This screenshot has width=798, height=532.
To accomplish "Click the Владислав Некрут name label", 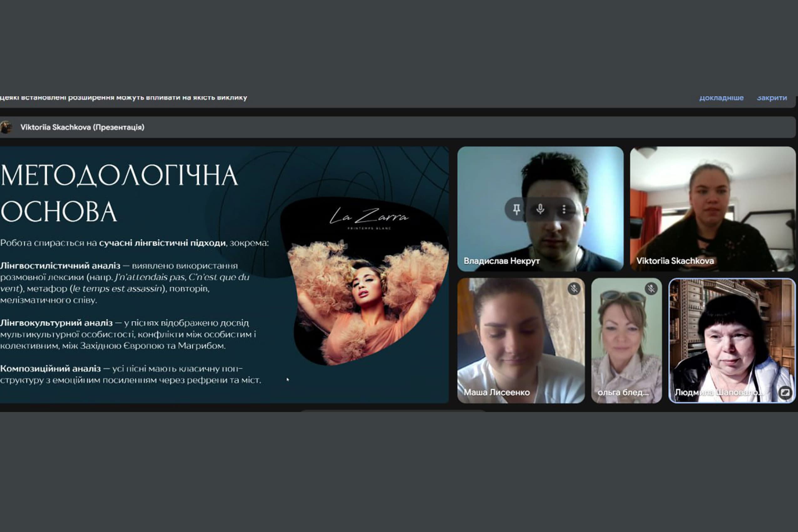I will pos(501,261).
